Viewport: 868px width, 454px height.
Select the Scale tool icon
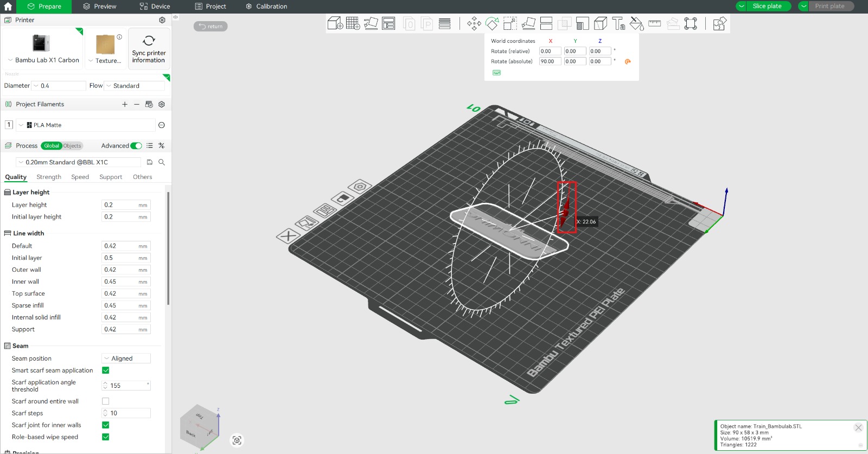click(510, 23)
